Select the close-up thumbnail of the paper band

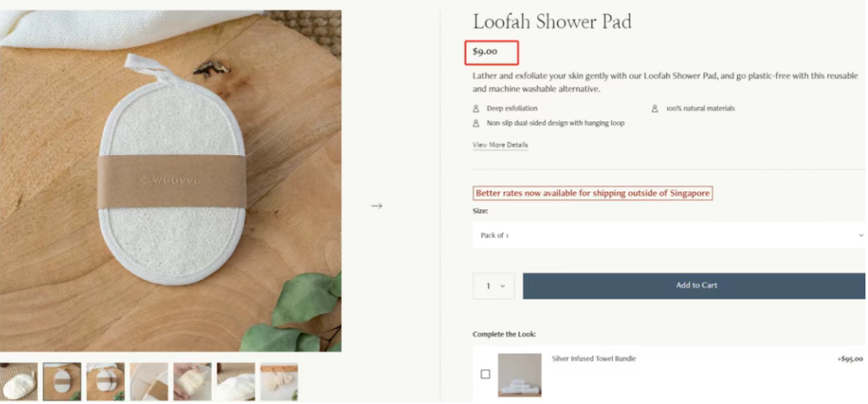pyautogui.click(x=149, y=381)
